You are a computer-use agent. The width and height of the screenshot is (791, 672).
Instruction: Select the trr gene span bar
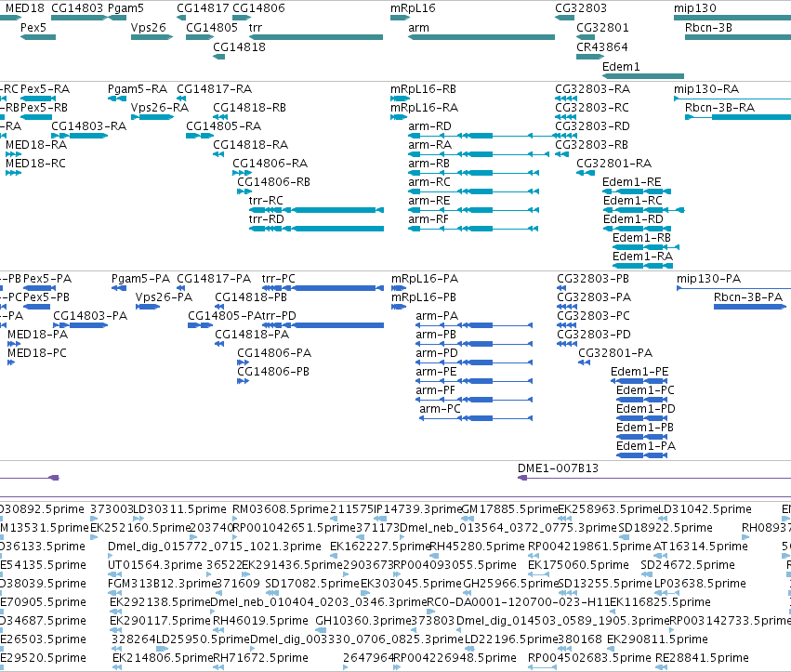click(316, 37)
